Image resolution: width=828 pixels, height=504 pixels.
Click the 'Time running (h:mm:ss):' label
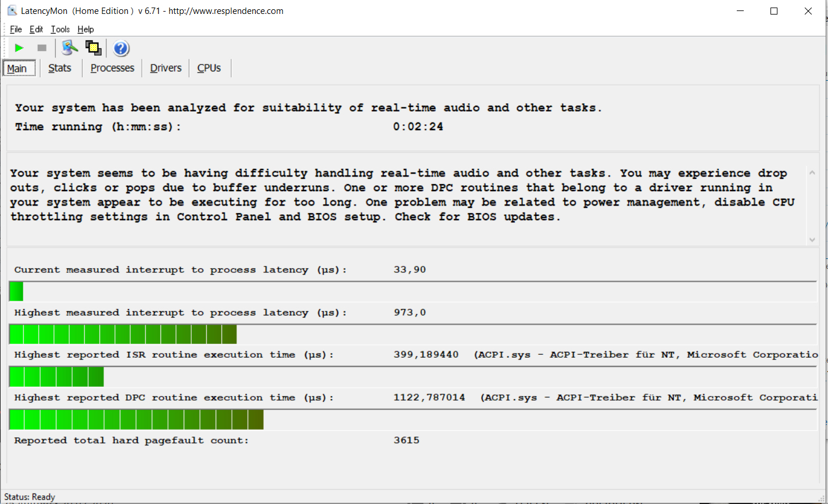98,127
